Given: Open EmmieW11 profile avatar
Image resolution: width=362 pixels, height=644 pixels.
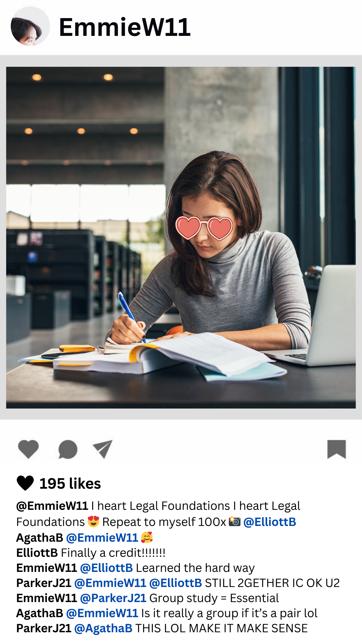Looking at the screenshot, I should point(30,26).
